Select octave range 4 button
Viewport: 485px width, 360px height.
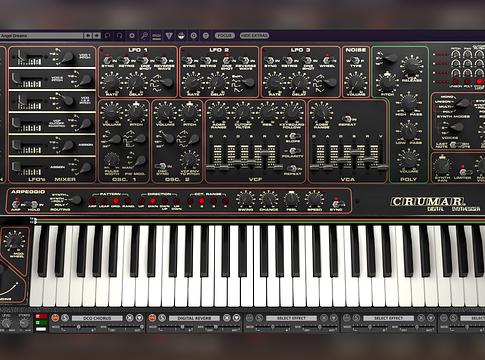[x=226, y=201]
